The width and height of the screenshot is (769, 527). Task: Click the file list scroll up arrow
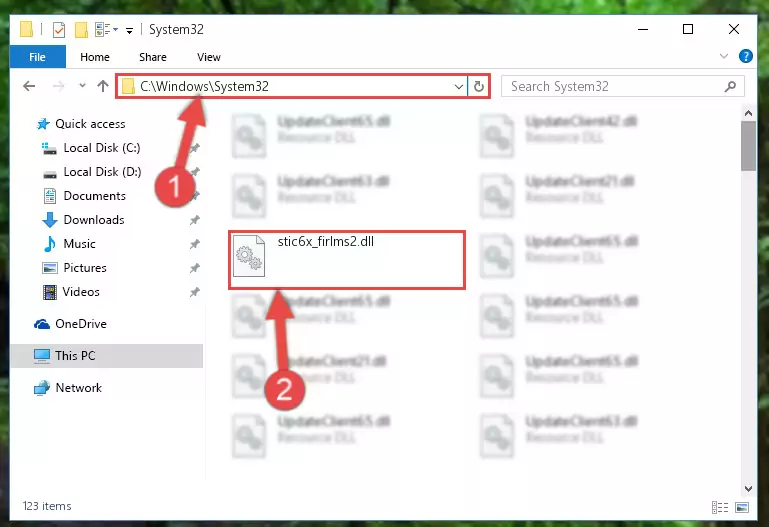748,113
